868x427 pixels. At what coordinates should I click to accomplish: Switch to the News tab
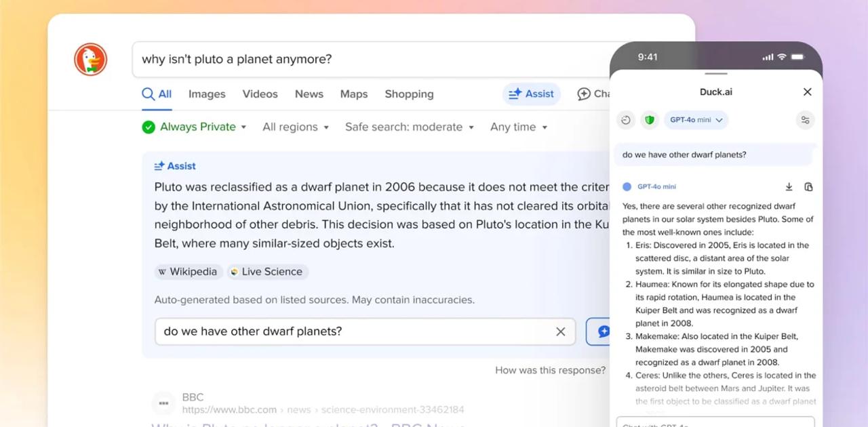[x=309, y=94]
